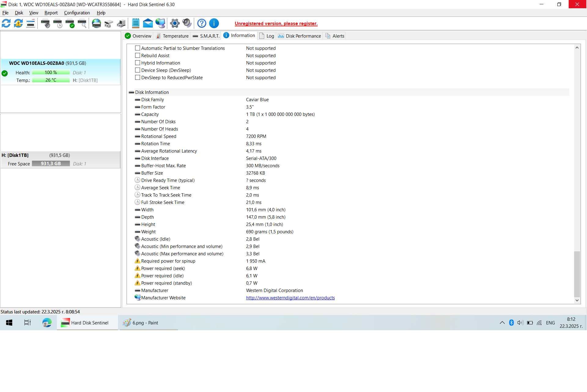Click the refresh icon with warning triangle
This screenshot has height=392, width=587.
tap(18, 23)
